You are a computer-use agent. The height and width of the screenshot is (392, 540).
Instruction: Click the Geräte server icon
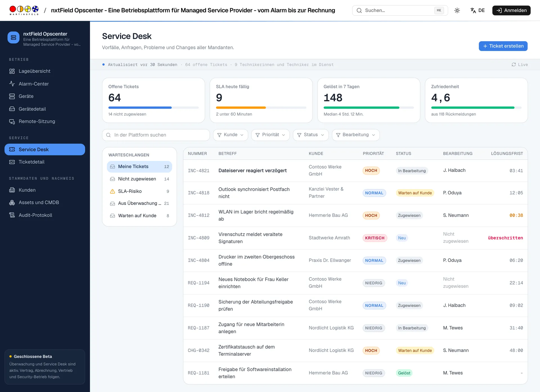coord(12,96)
